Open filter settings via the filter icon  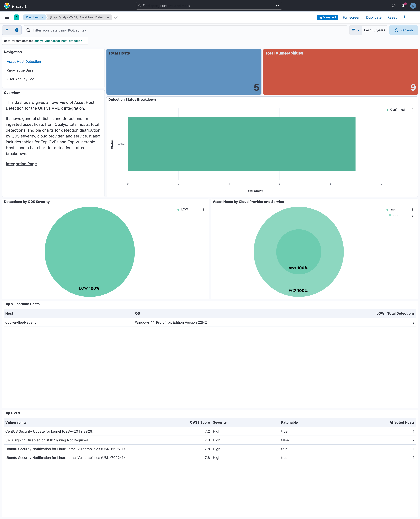pos(7,30)
